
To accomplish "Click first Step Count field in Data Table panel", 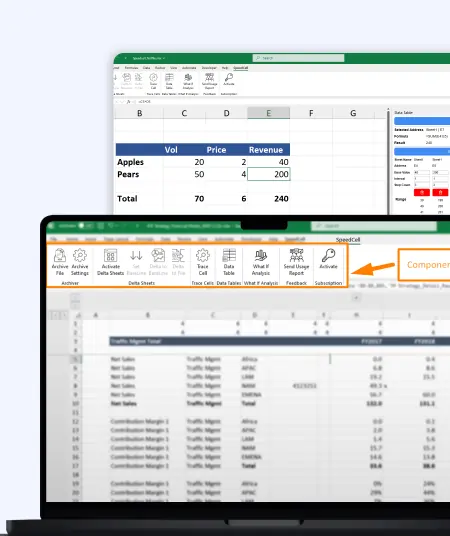I will 422,185.
